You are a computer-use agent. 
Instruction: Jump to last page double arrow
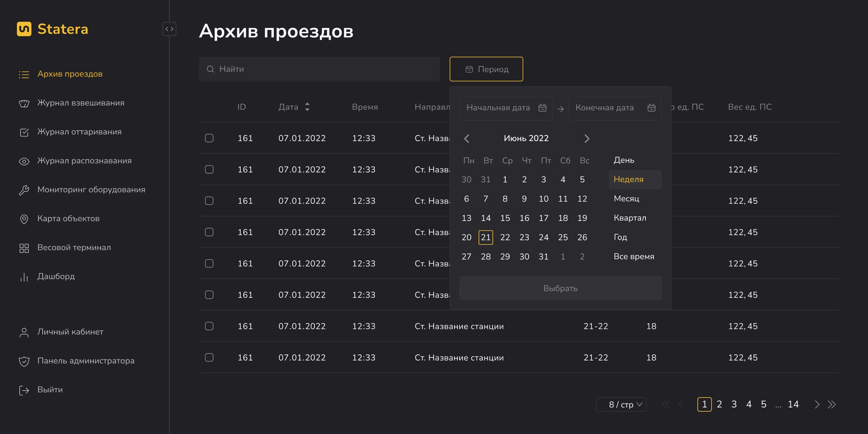point(832,404)
